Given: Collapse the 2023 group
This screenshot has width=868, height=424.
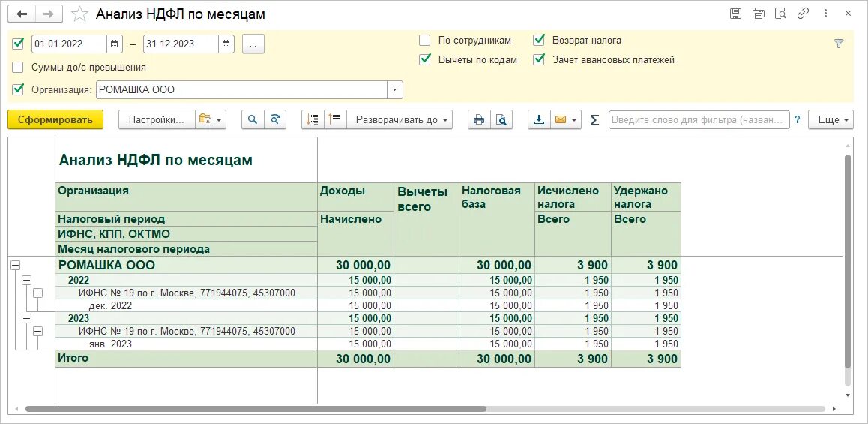Looking at the screenshot, I should point(26,318).
